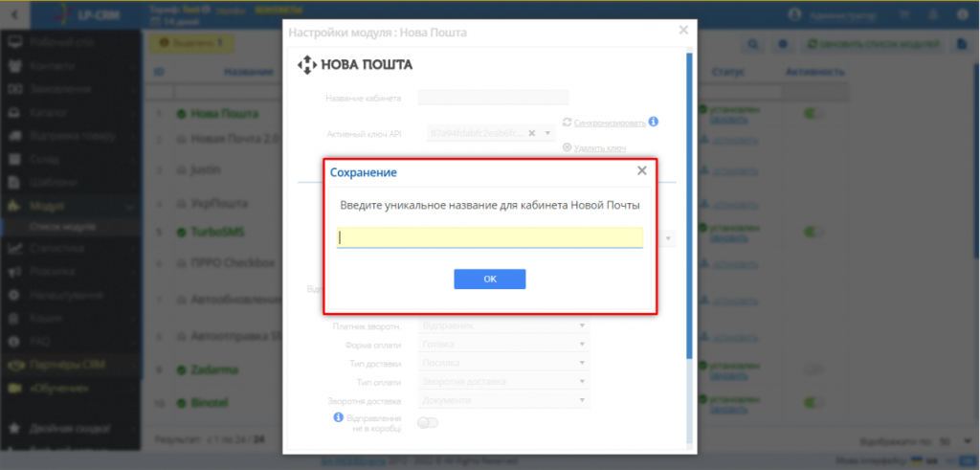Click the settings window scrollbar
The width and height of the screenshot is (980, 470).
[689, 206]
